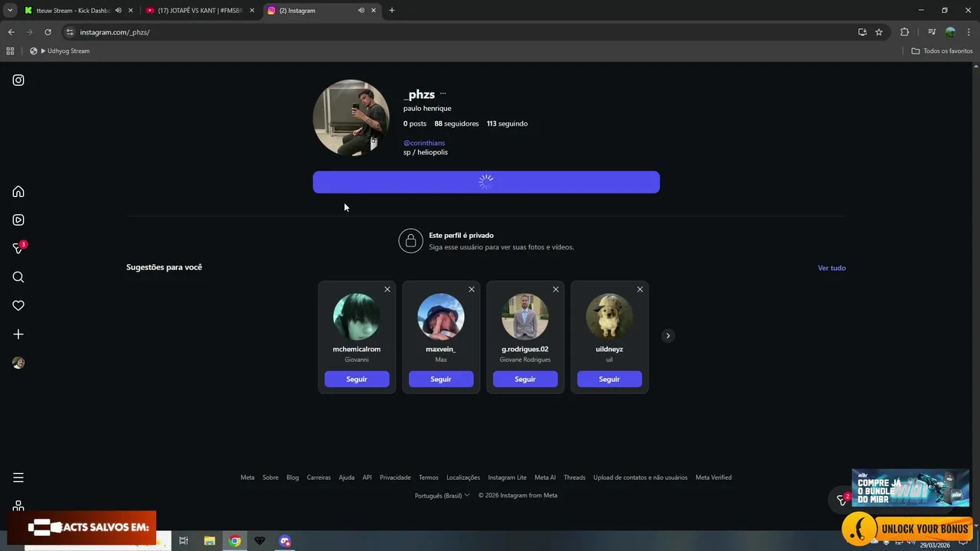Open Notifications heart icon

point(18,305)
